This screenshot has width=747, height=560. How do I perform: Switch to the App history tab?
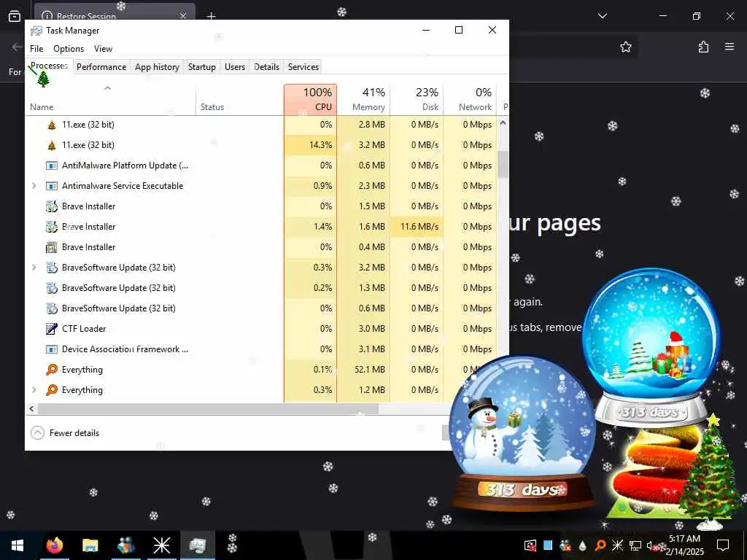[157, 67]
